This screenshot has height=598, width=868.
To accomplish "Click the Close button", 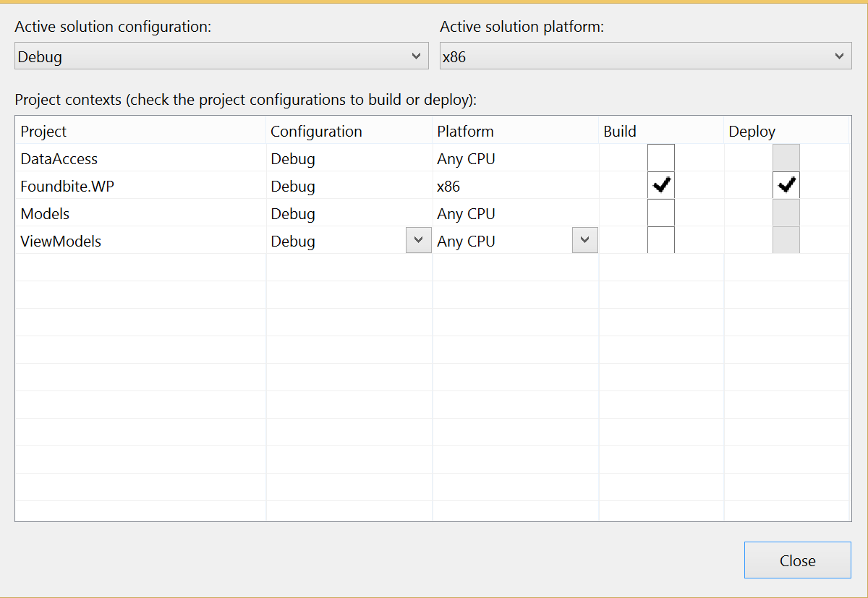I will pyautogui.click(x=797, y=560).
